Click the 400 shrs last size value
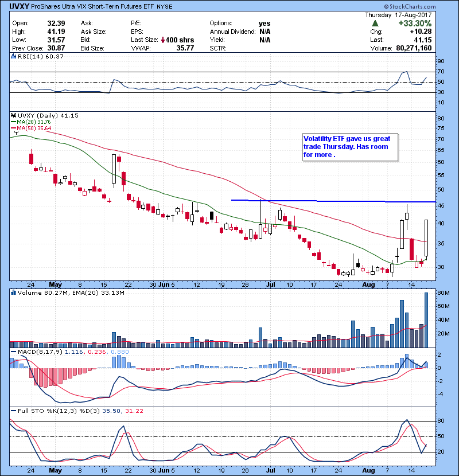459x476 pixels. point(180,40)
